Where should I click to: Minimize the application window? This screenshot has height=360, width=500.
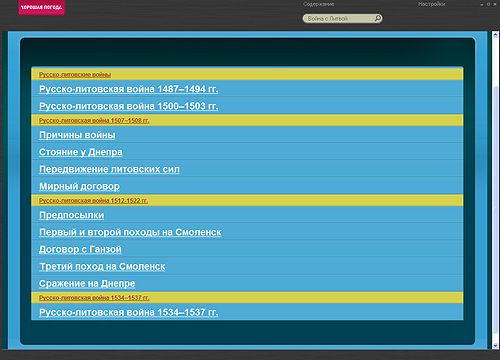pyautogui.click(x=482, y=5)
